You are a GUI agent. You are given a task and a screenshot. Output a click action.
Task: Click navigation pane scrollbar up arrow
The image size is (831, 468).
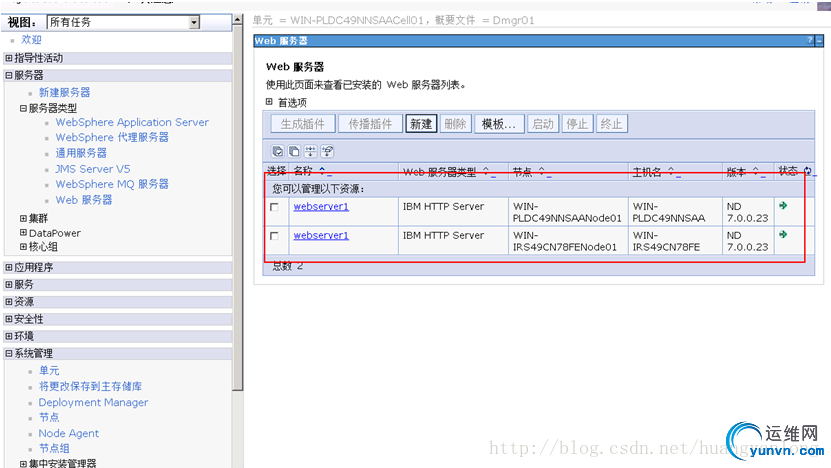pos(238,20)
